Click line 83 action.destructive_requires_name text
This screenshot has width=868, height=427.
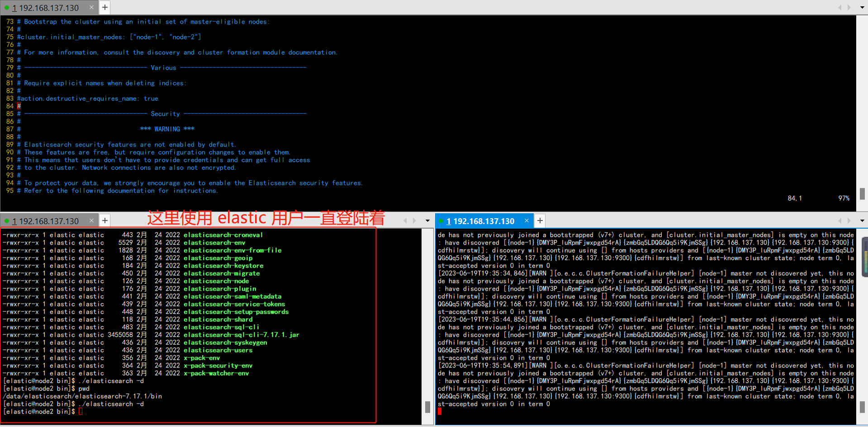click(88, 99)
